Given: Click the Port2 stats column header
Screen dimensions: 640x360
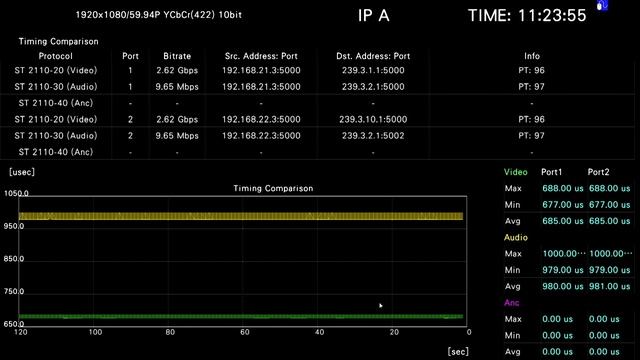Looking at the screenshot, I should click(598, 172).
